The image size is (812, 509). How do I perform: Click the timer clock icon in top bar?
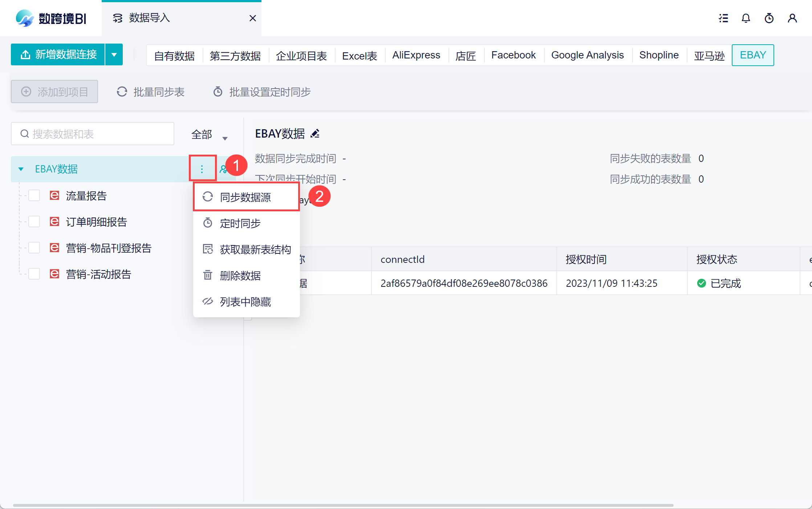coord(769,18)
